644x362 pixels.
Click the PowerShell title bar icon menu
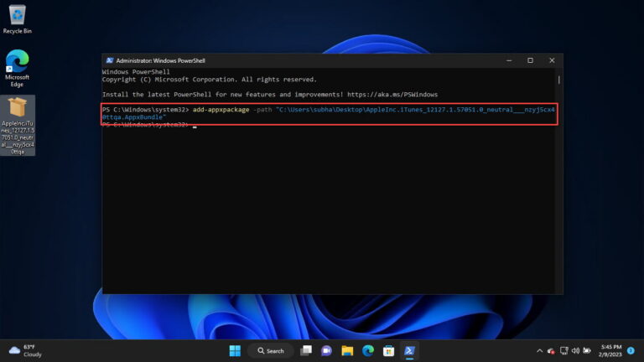pos(110,60)
